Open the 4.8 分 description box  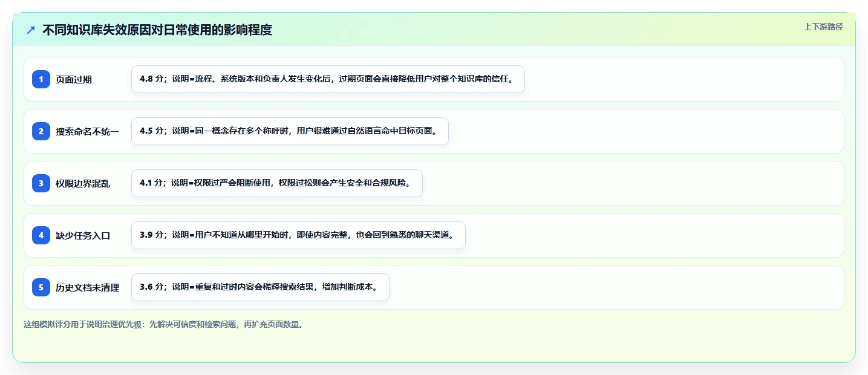coord(328,79)
